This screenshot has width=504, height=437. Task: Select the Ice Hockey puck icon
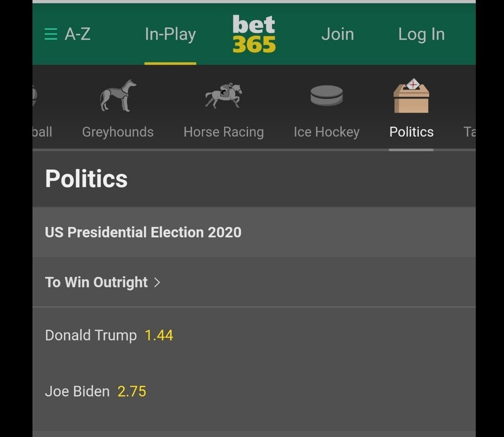point(327,96)
